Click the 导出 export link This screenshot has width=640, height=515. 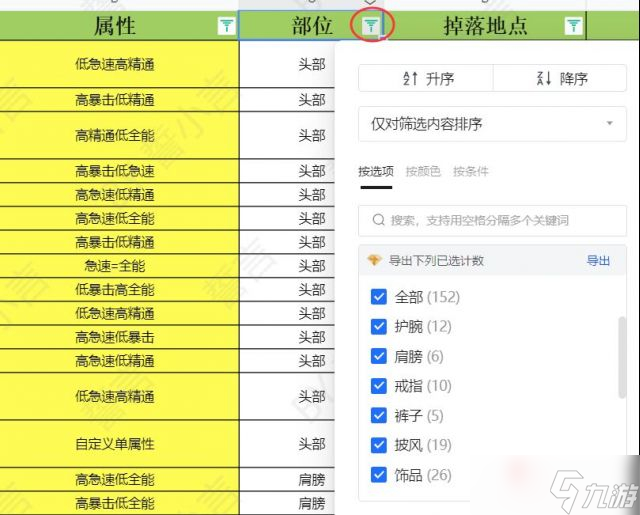pyautogui.click(x=598, y=260)
